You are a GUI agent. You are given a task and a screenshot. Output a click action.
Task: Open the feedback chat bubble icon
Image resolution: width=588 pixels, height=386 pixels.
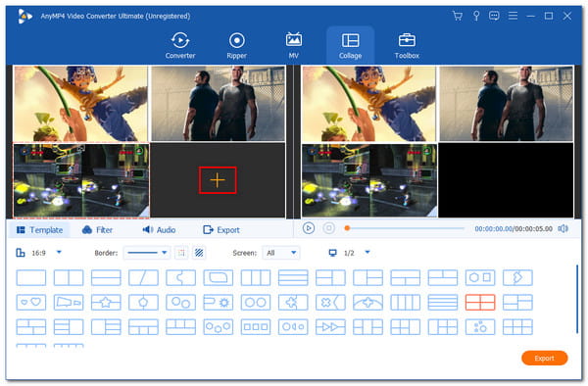coord(494,16)
